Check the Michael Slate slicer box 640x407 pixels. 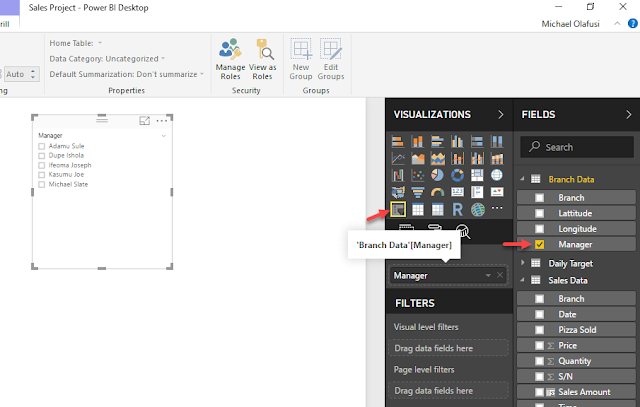42,185
